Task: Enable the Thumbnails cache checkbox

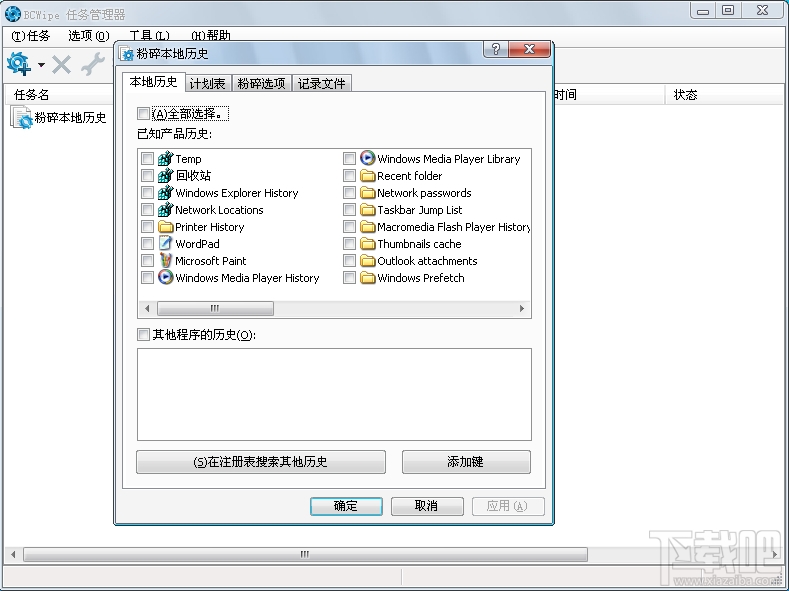Action: 349,244
